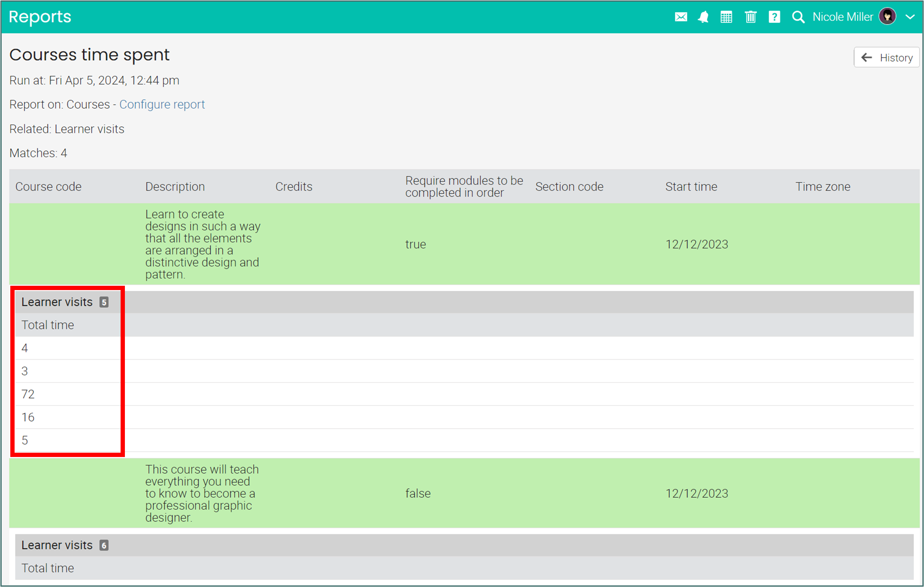This screenshot has width=924, height=587.
Task: Open the notifications bell icon
Action: tap(703, 17)
